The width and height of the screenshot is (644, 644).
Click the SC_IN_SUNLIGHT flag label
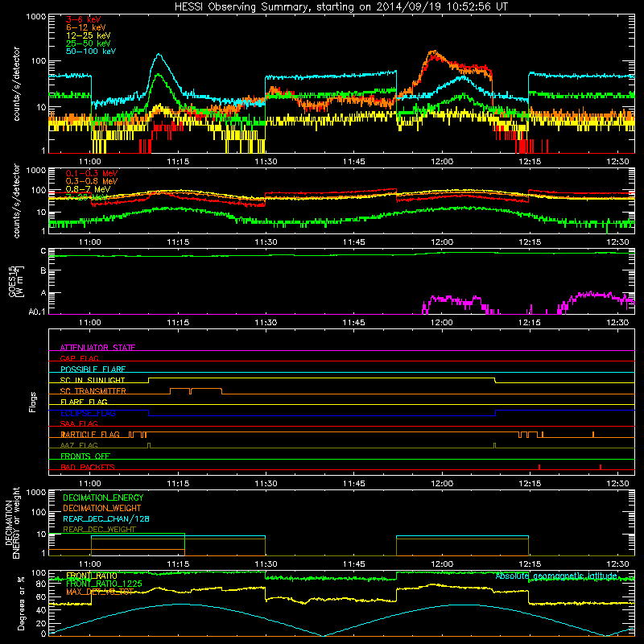click(93, 380)
